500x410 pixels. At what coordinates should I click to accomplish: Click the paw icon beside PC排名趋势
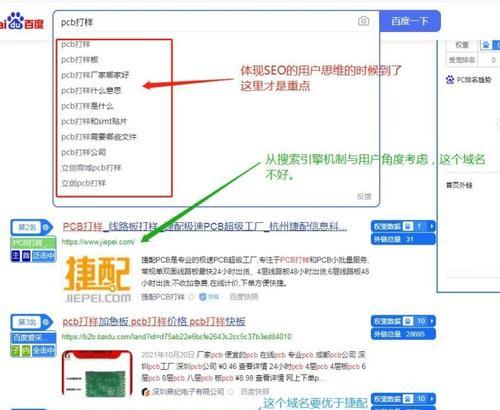click(x=450, y=80)
